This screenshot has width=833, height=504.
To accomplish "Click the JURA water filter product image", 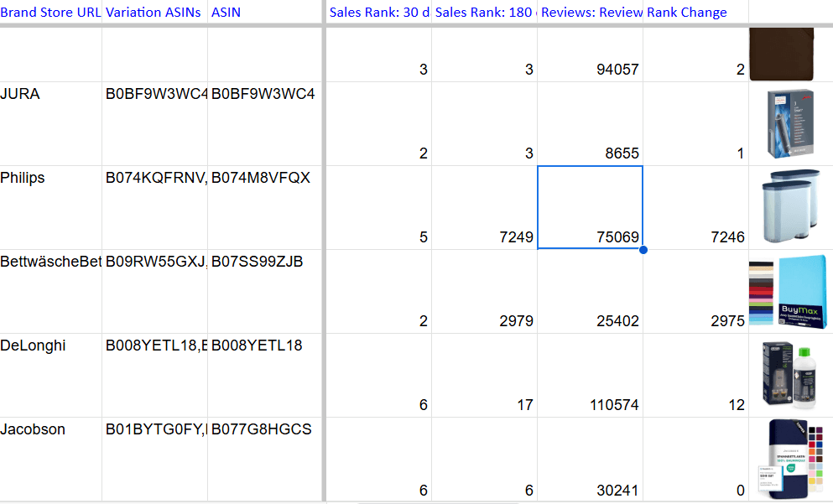I will (790, 123).
